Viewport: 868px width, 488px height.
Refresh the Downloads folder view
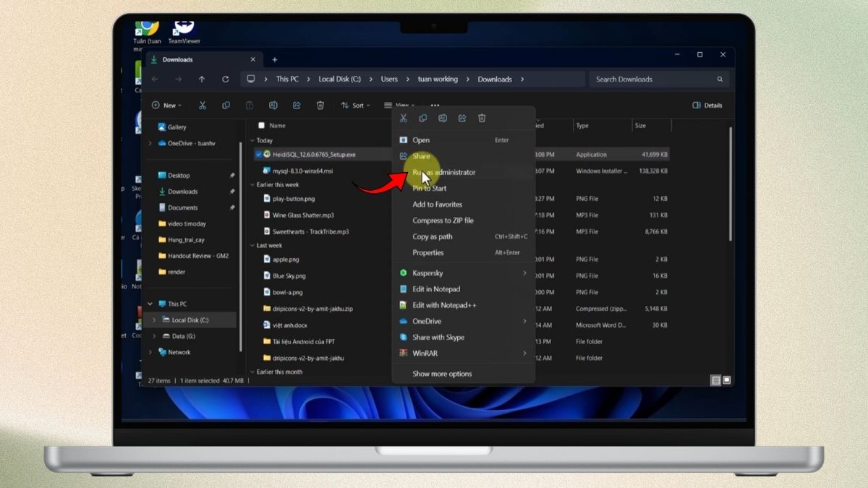tap(226, 80)
